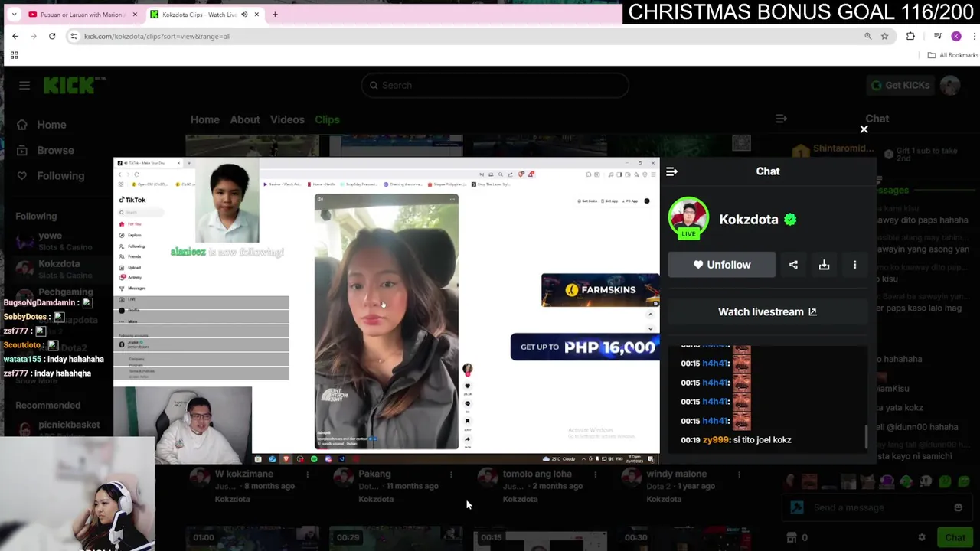Unfollow Kokzdota in the clip popup
This screenshot has height=551, width=980.
click(x=721, y=265)
